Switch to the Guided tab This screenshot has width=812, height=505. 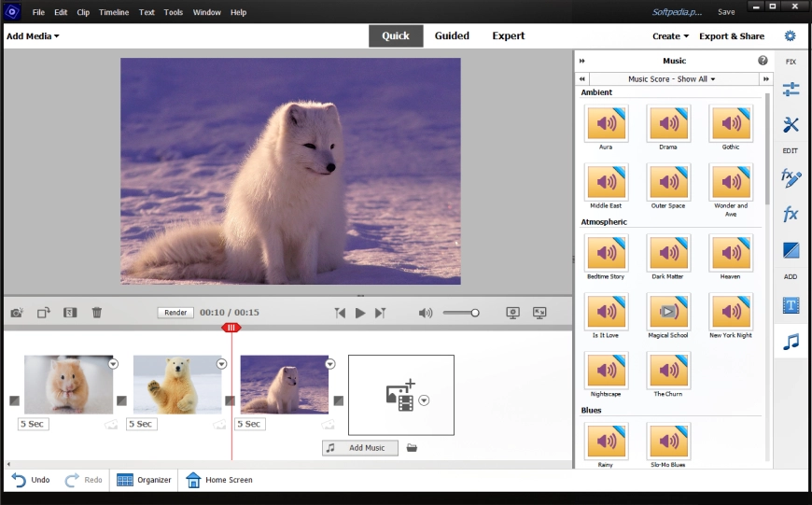[x=452, y=35]
